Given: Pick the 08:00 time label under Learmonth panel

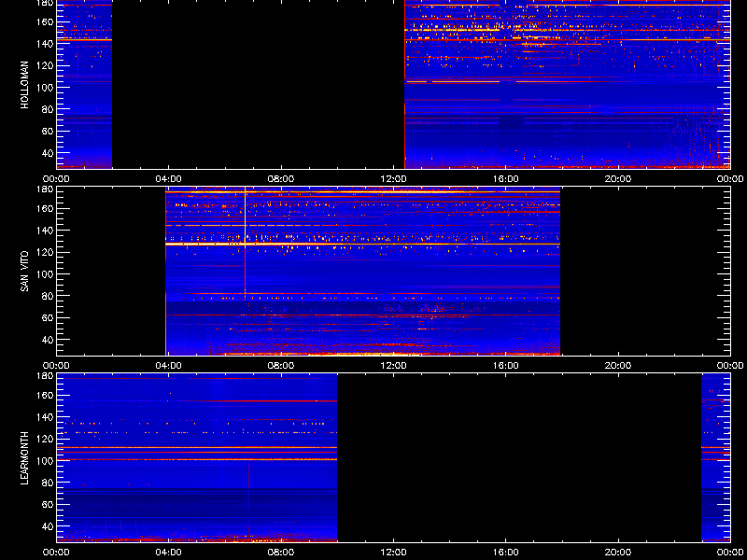Looking at the screenshot, I should (x=281, y=553).
